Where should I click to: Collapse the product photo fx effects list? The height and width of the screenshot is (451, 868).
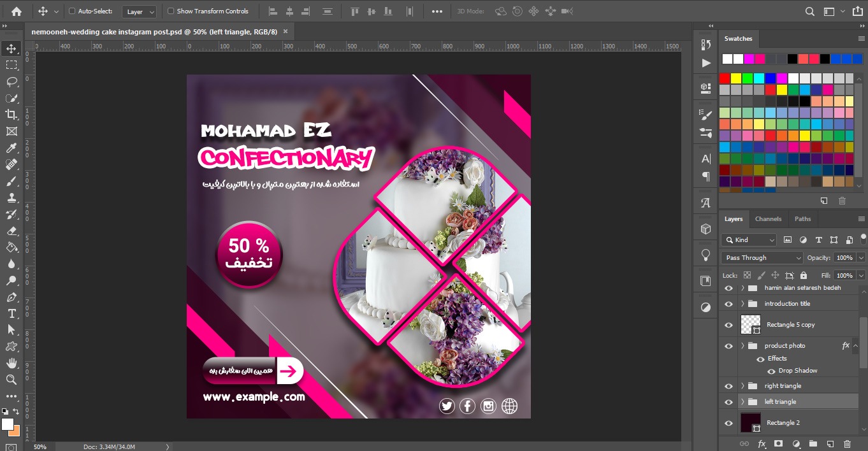[856, 346]
